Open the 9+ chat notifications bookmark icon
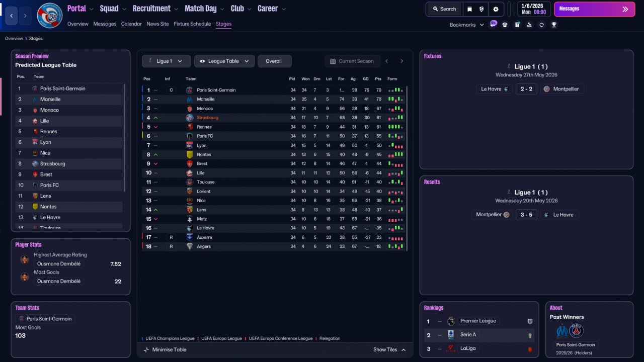Screen dimensions: 644x362 point(493,24)
